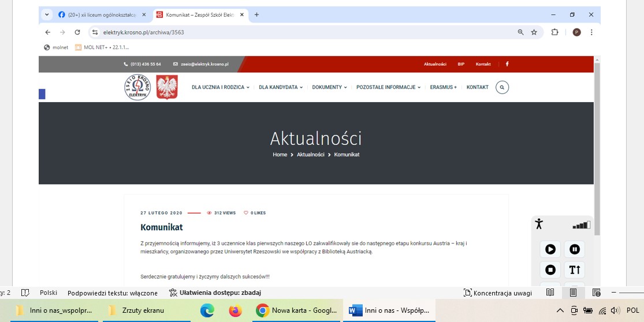Click the search magnifier icon in site navigation
644x322 pixels.
502,88
